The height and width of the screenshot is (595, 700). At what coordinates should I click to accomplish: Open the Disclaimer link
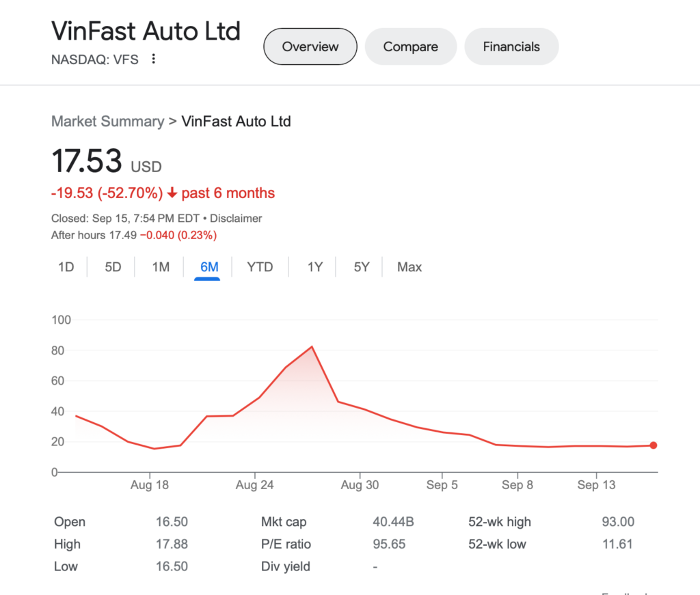[236, 218]
